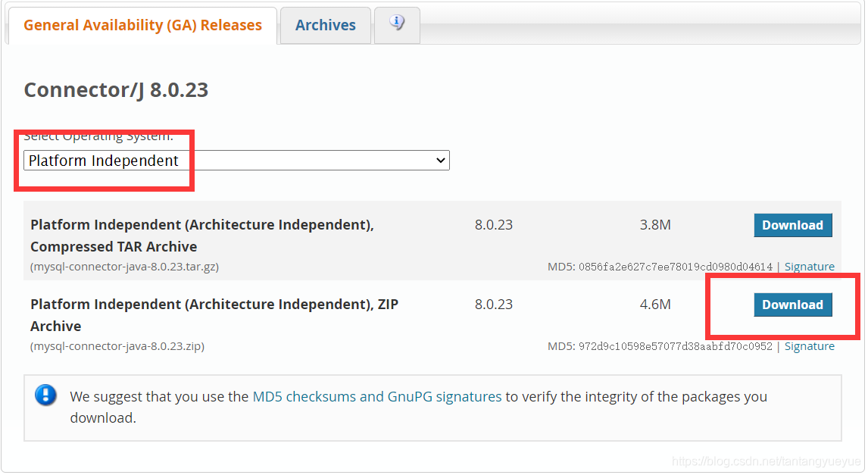Screen dimensions: 868x475
Task: Click the MD5 hash 972d9c10598e57077d38aabfd70c0952
Action: [676, 346]
